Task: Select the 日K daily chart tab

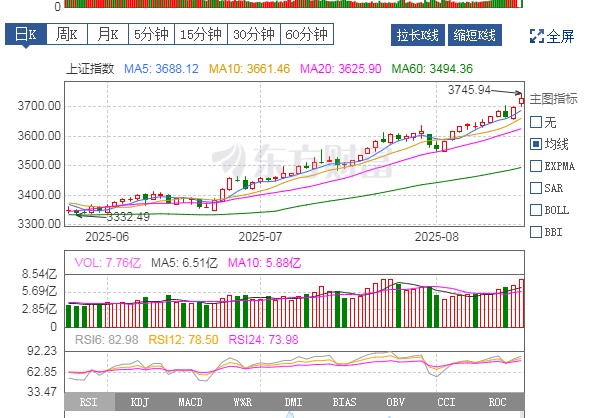Action: 26,34
